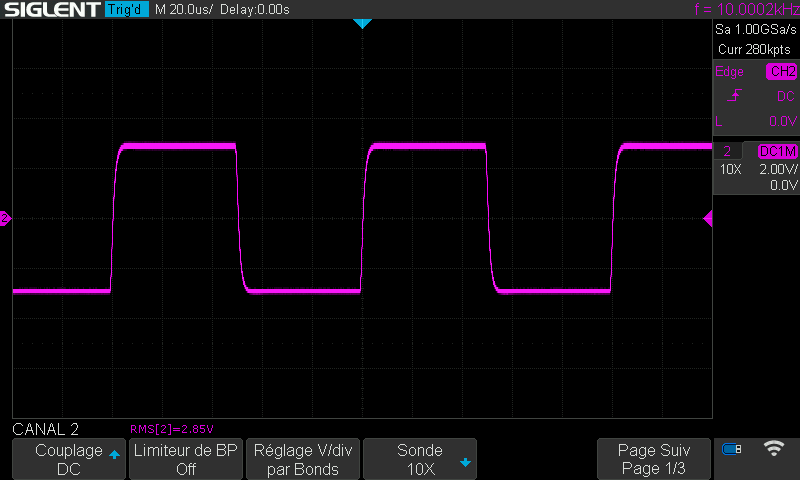800x480 pixels.
Task: Click the USB connection status icon
Action: click(x=732, y=449)
